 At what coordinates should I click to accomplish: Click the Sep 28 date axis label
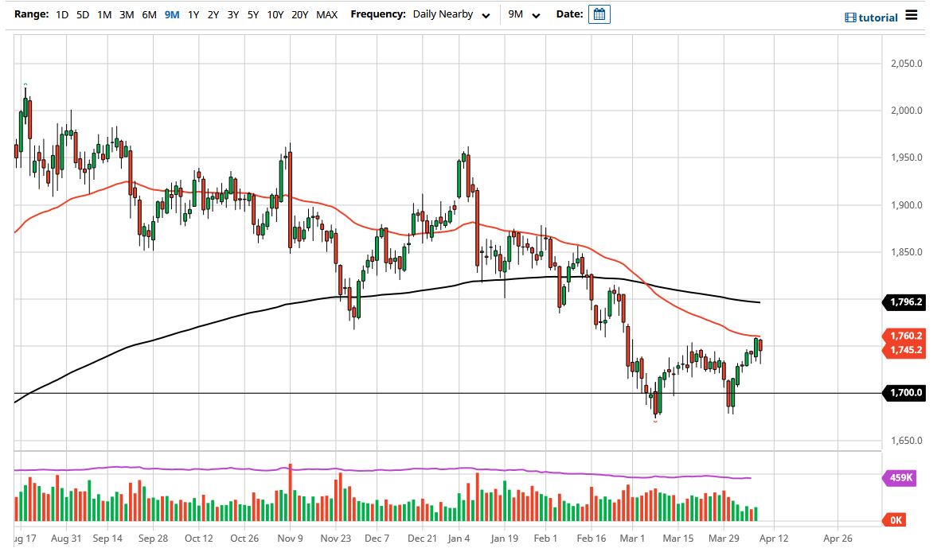(x=153, y=539)
